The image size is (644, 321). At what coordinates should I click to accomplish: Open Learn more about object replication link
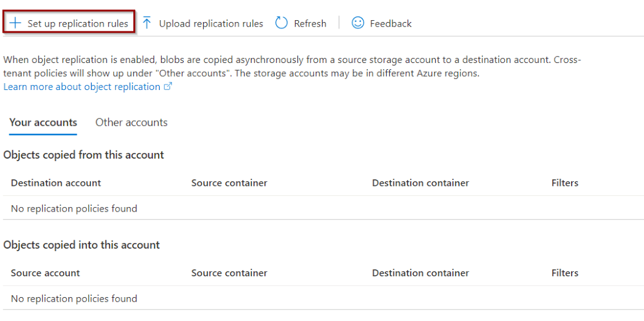82,87
